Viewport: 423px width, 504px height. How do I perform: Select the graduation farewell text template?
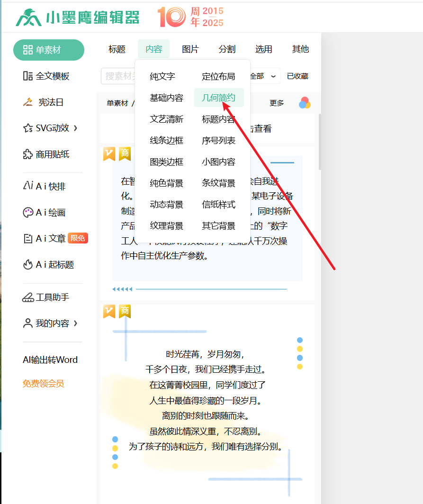(x=207, y=400)
